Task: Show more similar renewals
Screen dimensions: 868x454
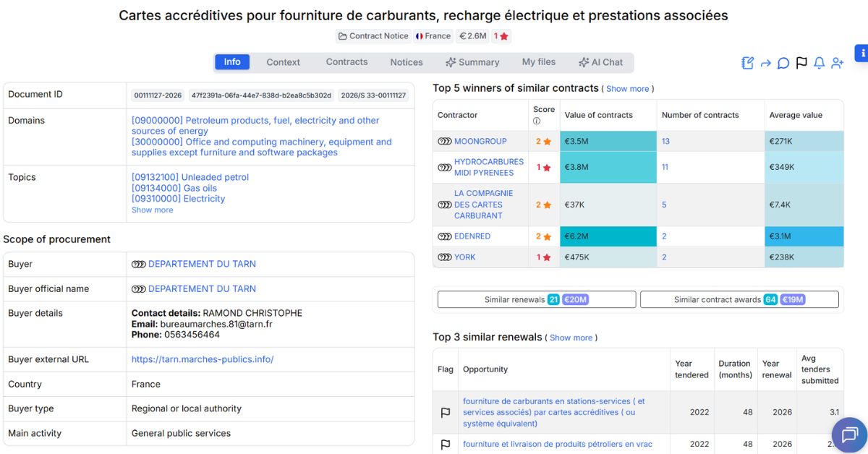Action: [x=571, y=338]
